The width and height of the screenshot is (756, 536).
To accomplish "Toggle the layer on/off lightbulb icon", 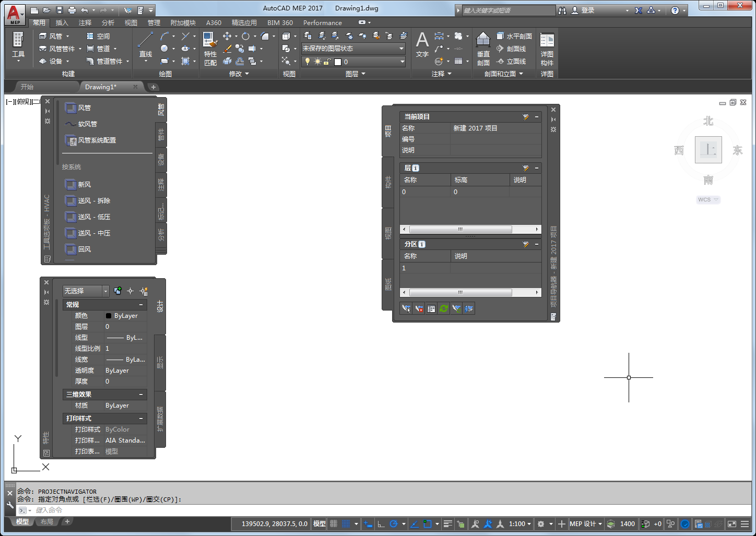I will (x=308, y=62).
